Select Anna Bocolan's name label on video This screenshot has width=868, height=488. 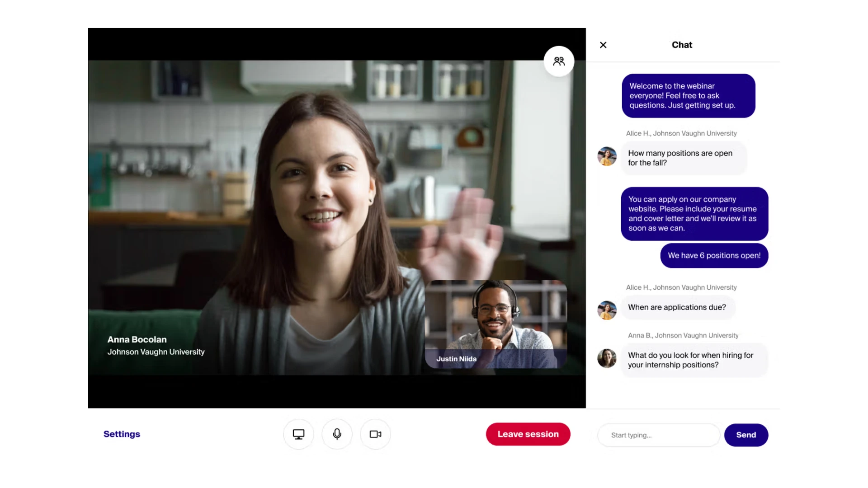pos(137,339)
